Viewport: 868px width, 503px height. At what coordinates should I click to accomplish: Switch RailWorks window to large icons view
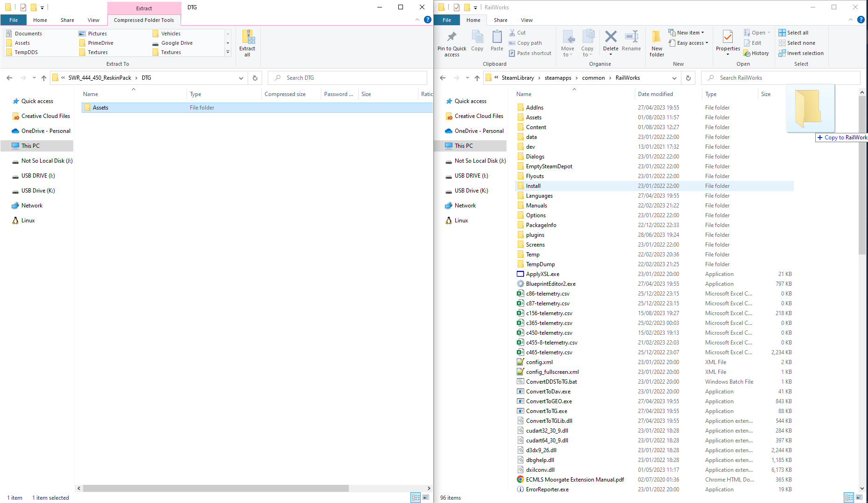click(859, 497)
